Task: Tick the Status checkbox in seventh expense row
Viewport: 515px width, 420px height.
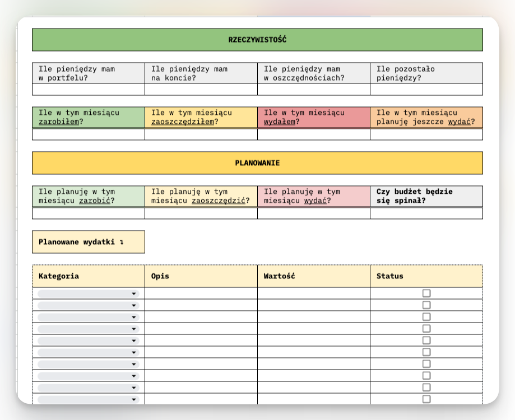Action: pos(426,364)
